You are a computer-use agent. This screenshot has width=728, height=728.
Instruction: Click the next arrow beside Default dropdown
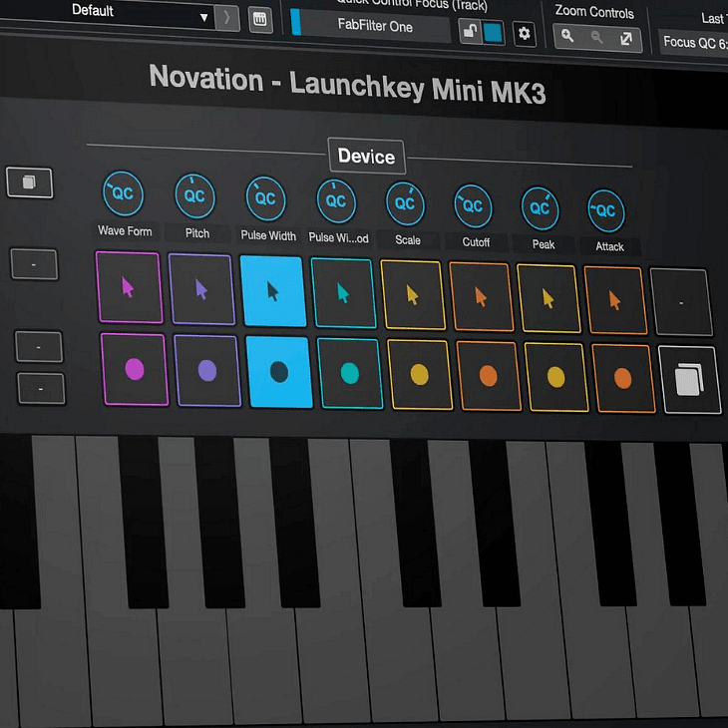click(x=227, y=19)
